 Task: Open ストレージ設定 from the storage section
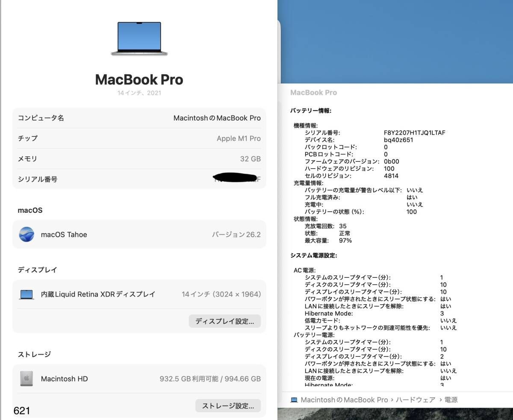pos(228,405)
